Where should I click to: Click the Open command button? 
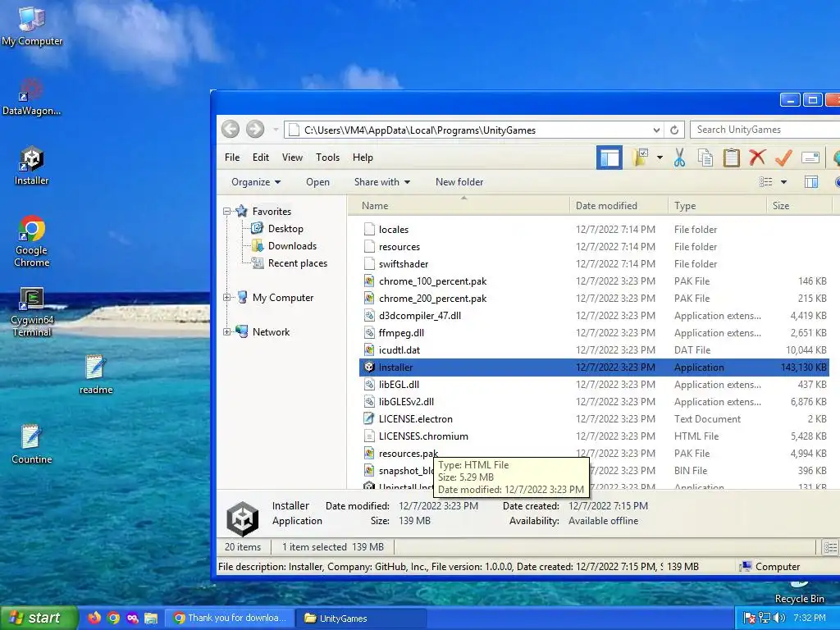point(317,182)
